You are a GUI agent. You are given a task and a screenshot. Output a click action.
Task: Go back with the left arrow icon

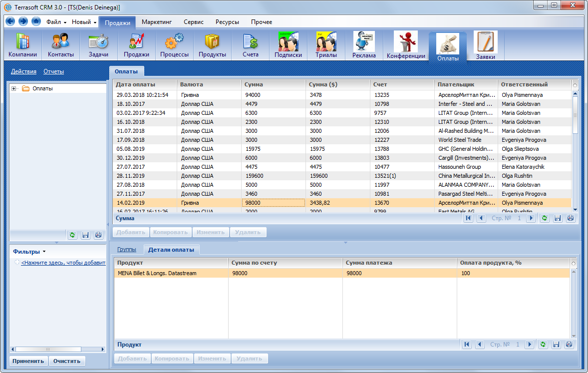pyautogui.click(x=10, y=21)
